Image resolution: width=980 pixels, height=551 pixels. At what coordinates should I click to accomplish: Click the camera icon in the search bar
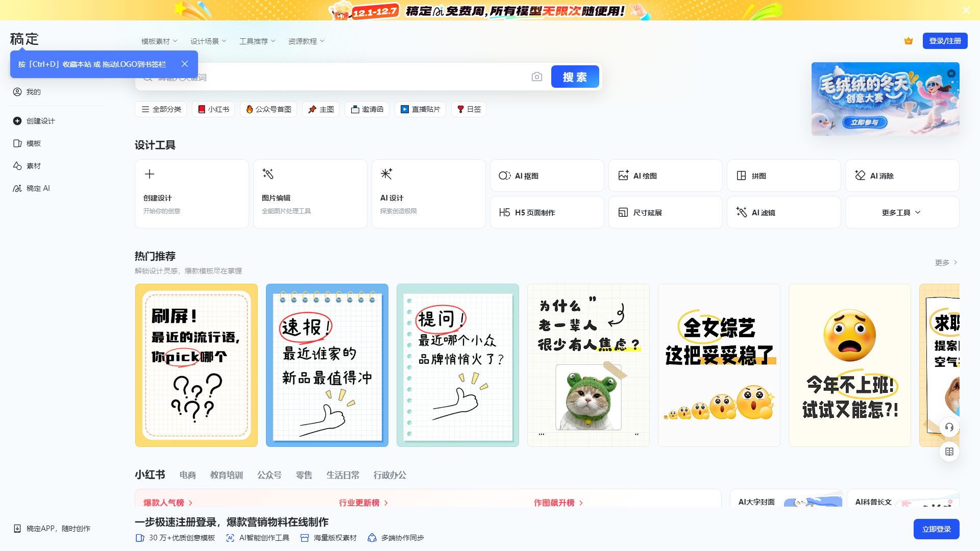(x=536, y=77)
